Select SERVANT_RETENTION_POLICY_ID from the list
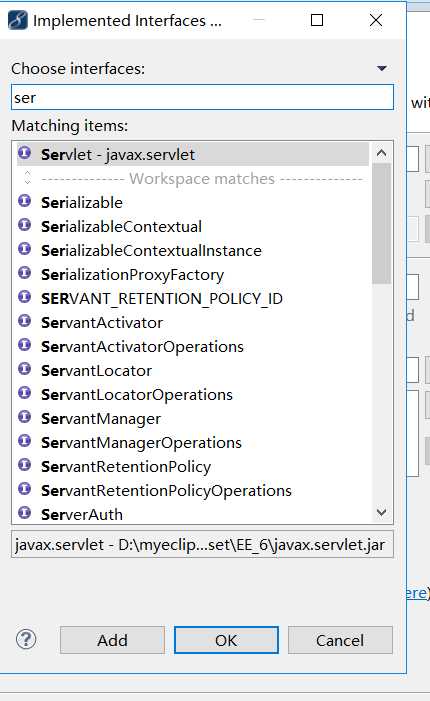Image resolution: width=430 pixels, height=701 pixels. (162, 298)
